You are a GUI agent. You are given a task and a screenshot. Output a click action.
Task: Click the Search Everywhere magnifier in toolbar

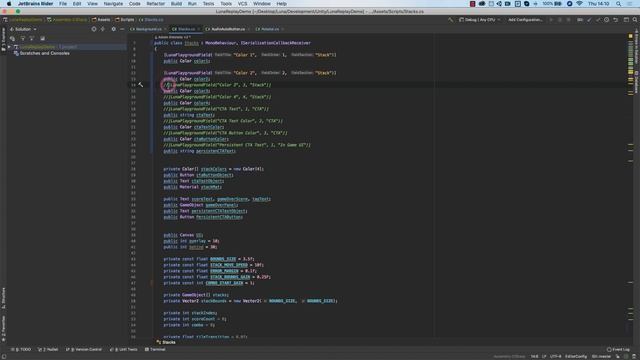click(x=635, y=20)
